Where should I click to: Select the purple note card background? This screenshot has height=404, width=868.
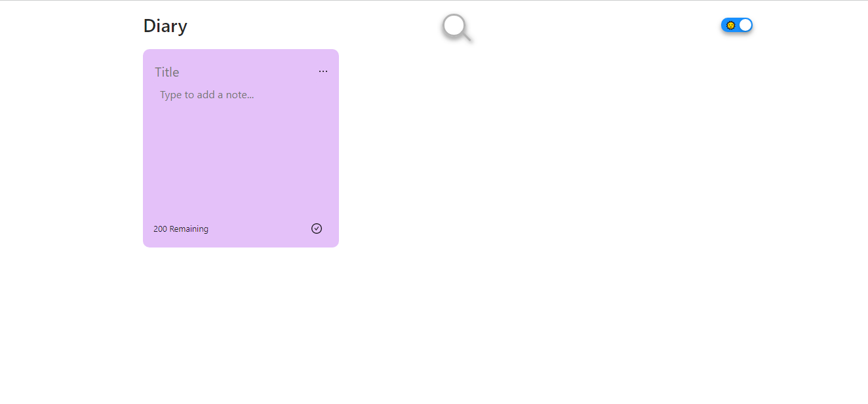[x=241, y=148]
